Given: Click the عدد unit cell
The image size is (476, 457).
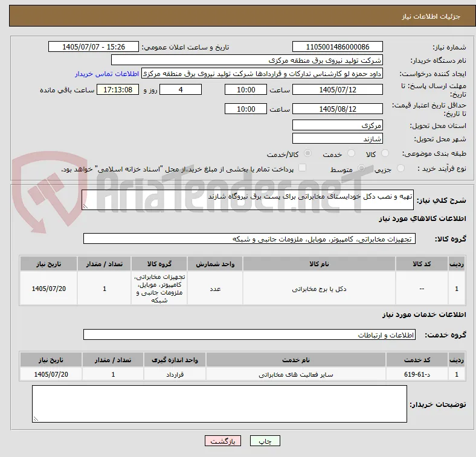Looking at the screenshot, I should 215,289.
